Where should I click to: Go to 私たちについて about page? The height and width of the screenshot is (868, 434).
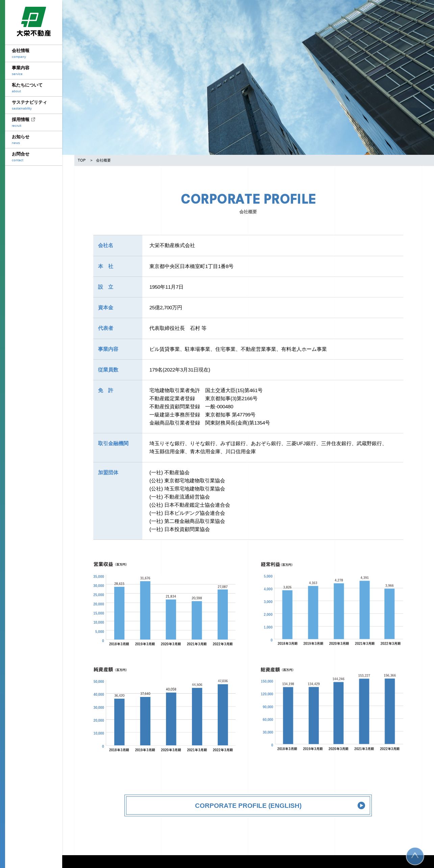coord(33,88)
